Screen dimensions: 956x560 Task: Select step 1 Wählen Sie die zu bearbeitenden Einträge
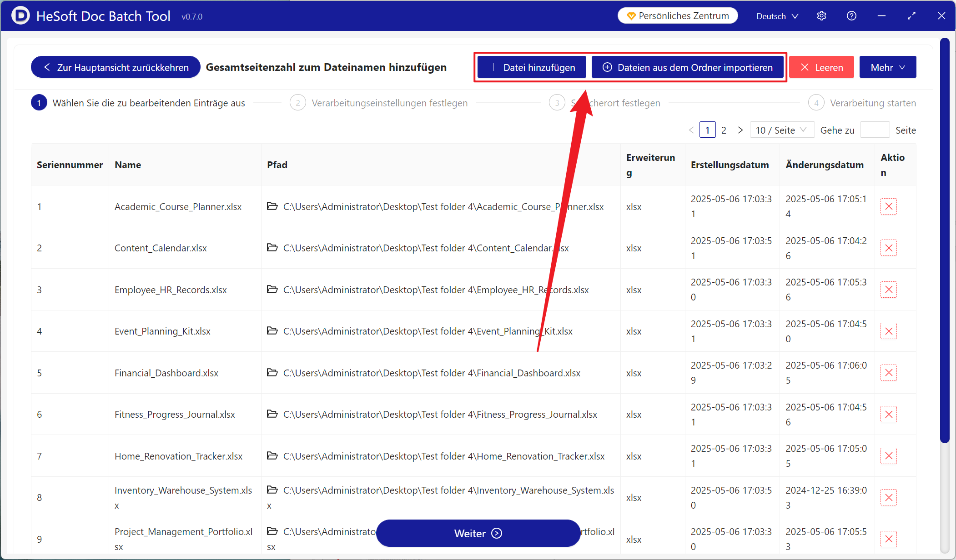pos(138,103)
